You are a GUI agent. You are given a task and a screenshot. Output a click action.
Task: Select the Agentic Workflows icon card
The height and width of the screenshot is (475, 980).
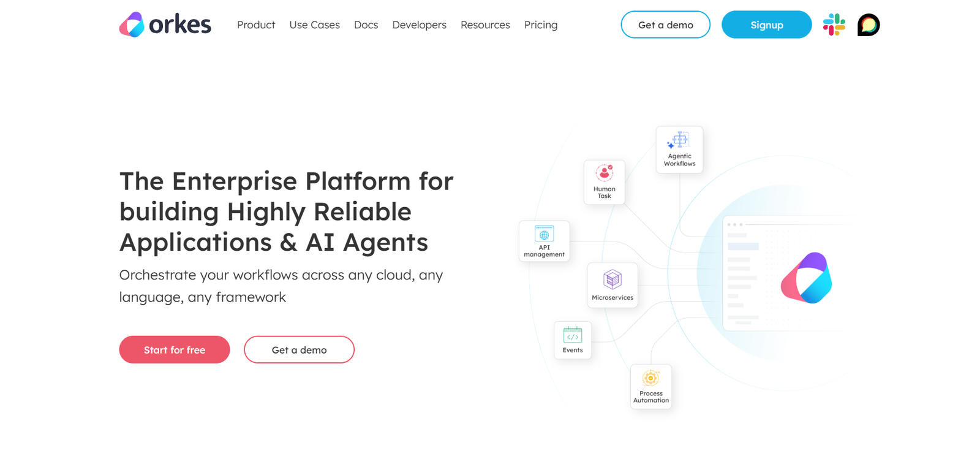[679, 150]
